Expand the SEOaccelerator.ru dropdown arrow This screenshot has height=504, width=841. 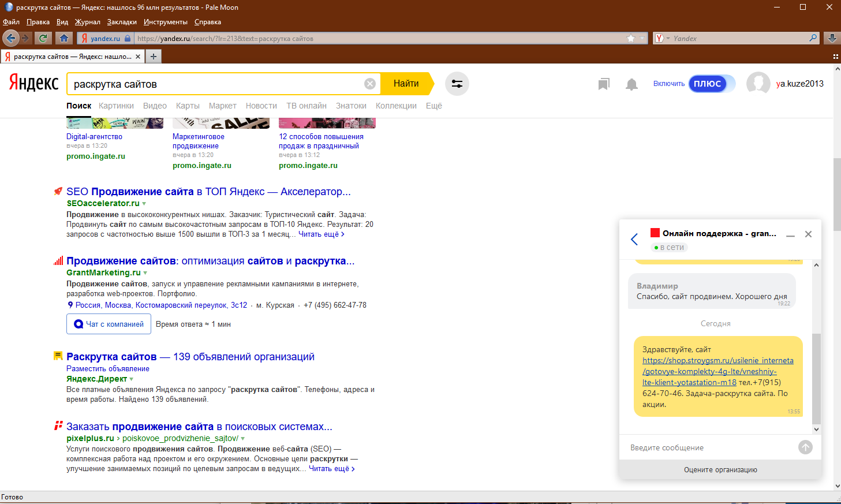[x=144, y=204]
